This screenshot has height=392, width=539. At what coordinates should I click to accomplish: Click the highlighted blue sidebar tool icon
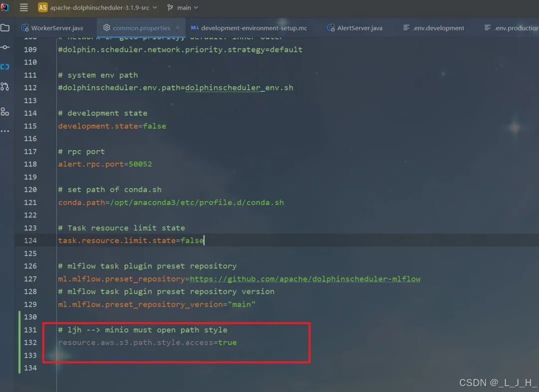[x=5, y=67]
